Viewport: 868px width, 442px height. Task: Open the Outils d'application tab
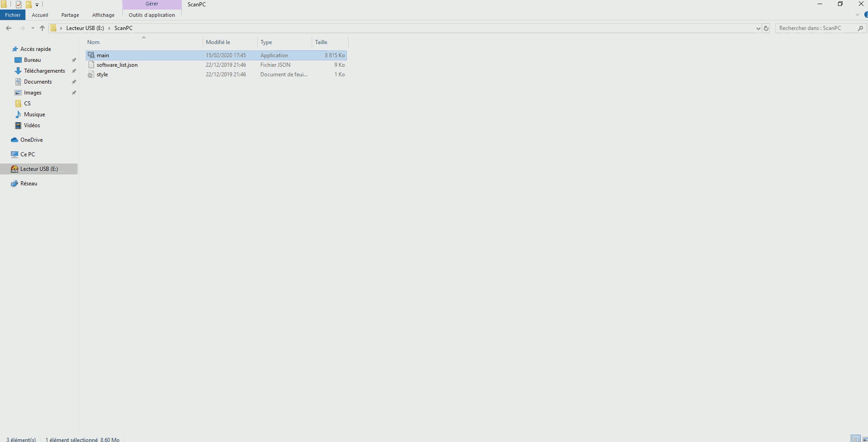coord(152,15)
